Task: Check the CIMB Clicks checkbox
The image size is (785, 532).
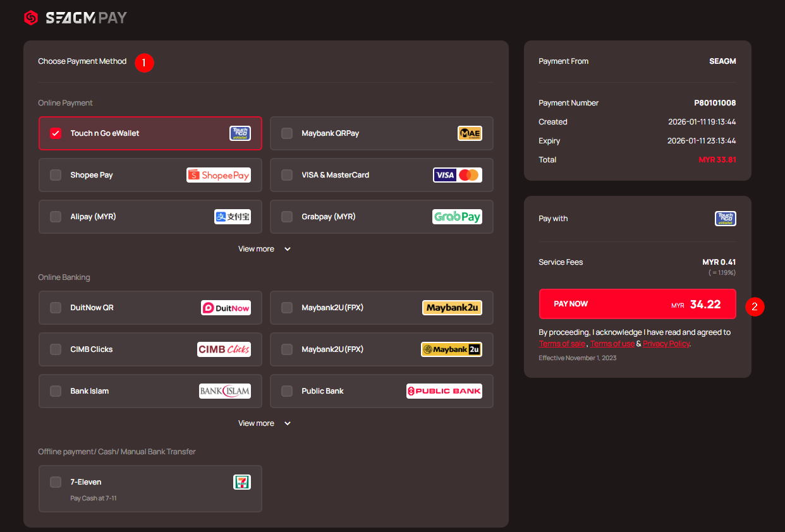Action: [56, 349]
